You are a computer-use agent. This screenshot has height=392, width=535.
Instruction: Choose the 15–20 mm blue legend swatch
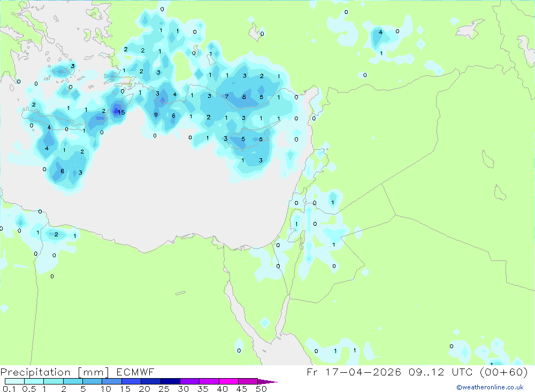132,381
